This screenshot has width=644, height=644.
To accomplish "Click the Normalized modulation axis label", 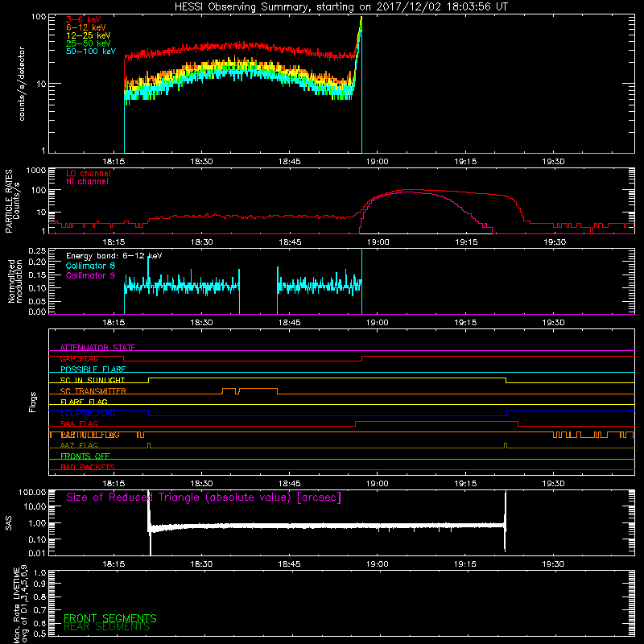I will tap(15, 281).
